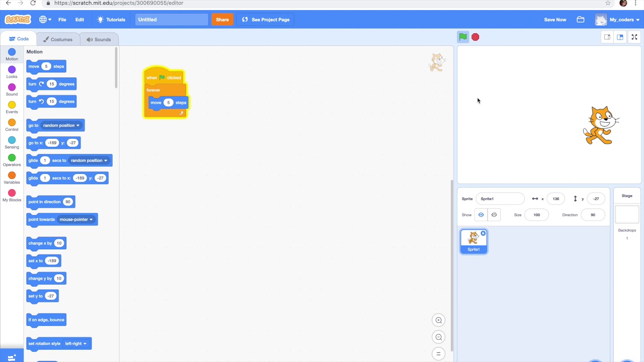Select the Sound block category
The height and width of the screenshot is (362, 644).
pos(12,89)
